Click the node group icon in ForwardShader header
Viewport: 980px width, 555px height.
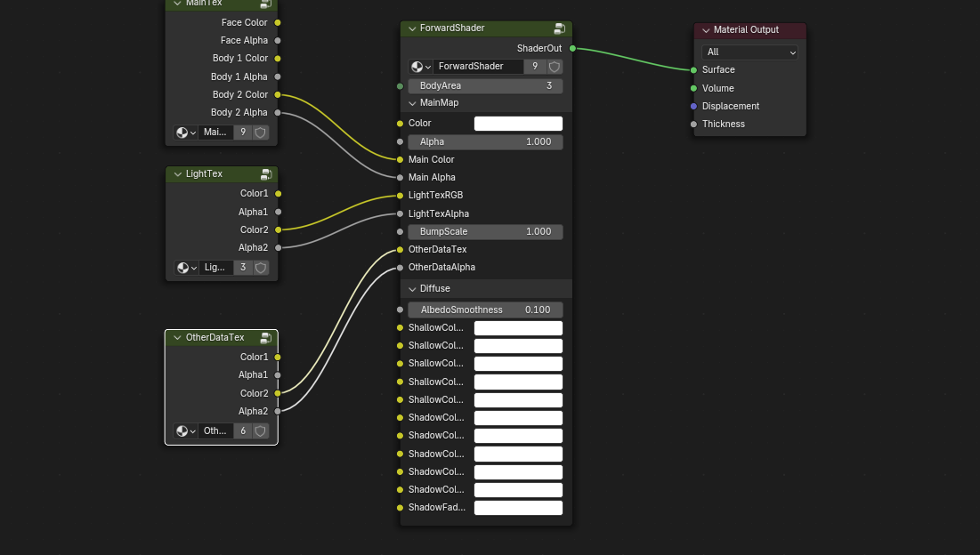(x=559, y=28)
